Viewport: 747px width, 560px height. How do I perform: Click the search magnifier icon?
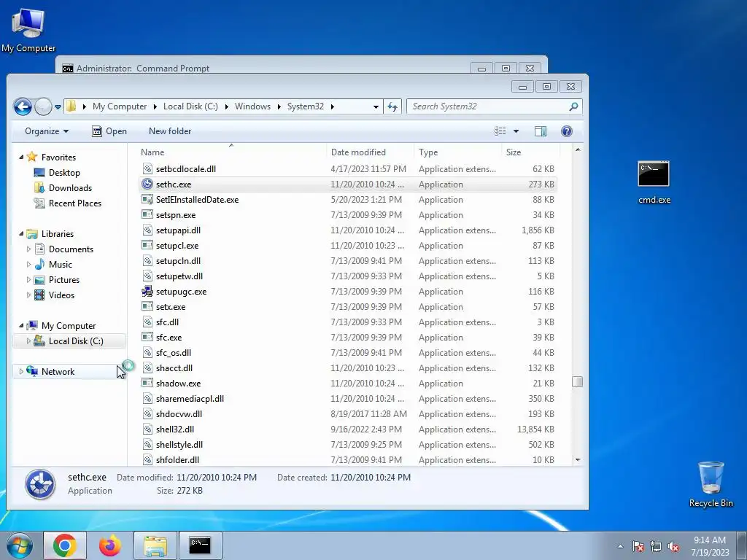point(573,106)
